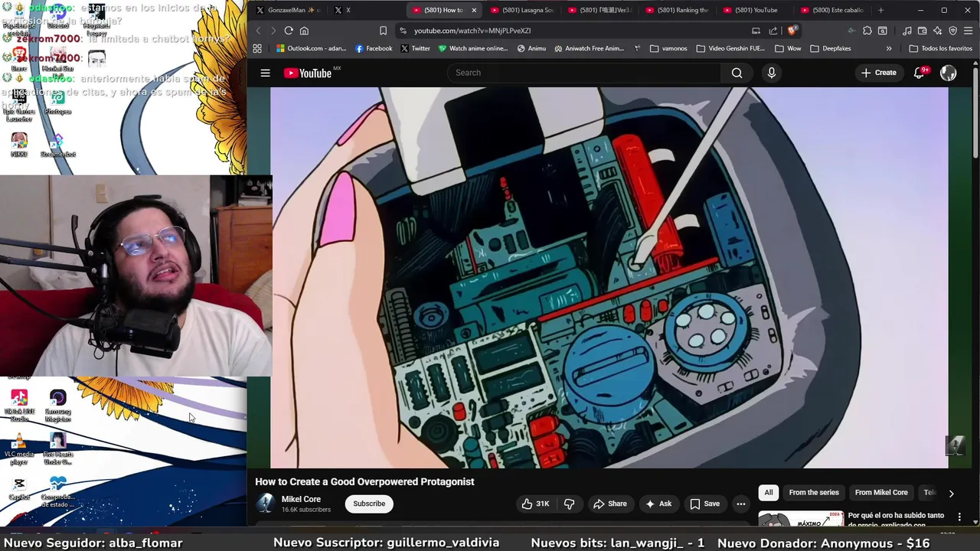The width and height of the screenshot is (980, 551).
Task: Open Photopea desktop shortcut
Action: pyautogui.click(x=57, y=103)
